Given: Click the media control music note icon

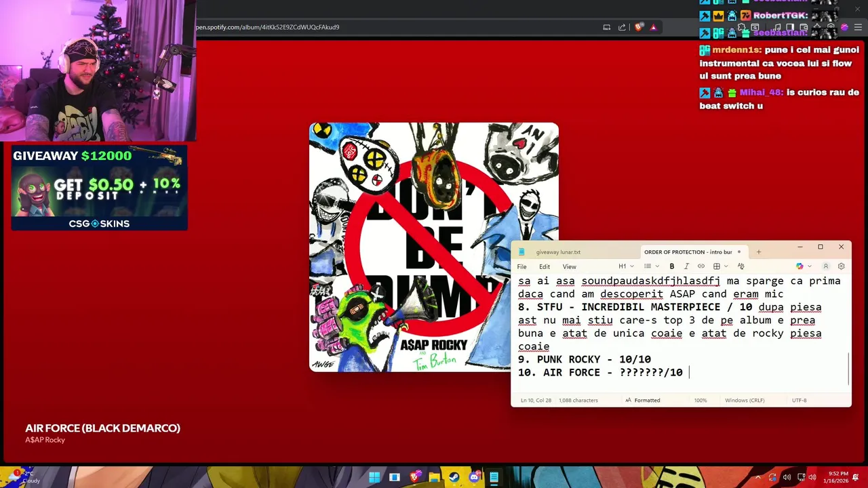Looking at the screenshot, I should 777,27.
